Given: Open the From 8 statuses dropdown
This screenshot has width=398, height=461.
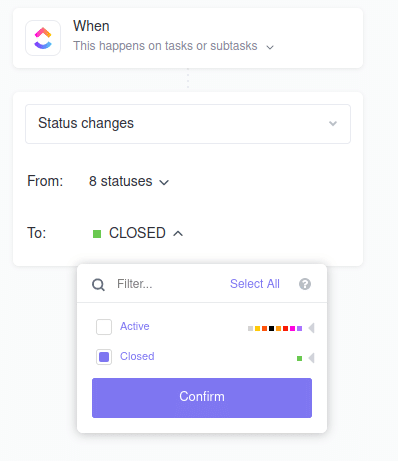Looking at the screenshot, I should [x=129, y=181].
